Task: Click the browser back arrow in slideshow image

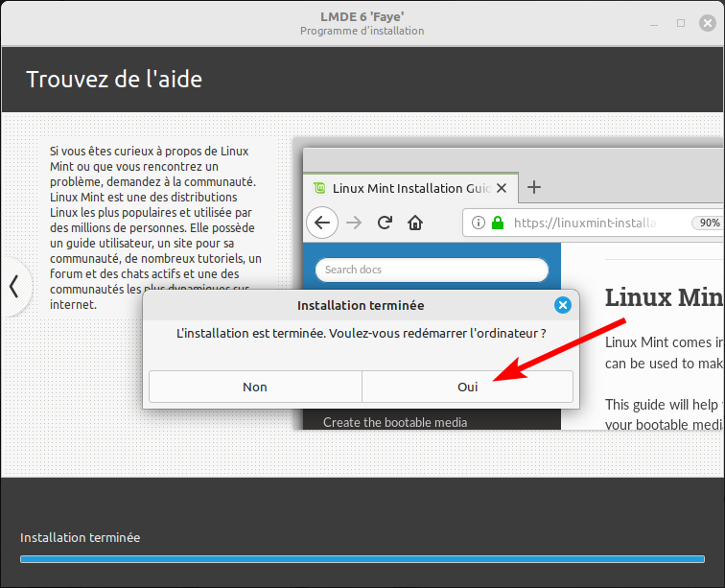Action: (322, 223)
